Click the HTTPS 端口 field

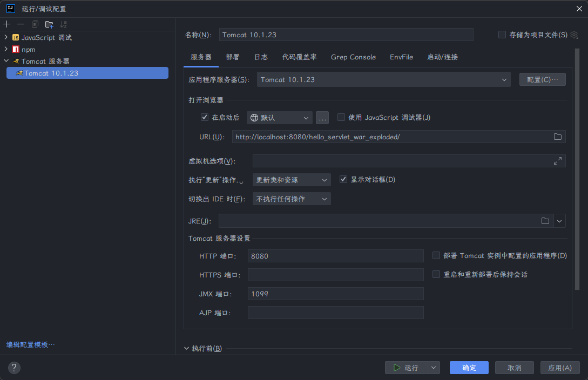coord(336,275)
